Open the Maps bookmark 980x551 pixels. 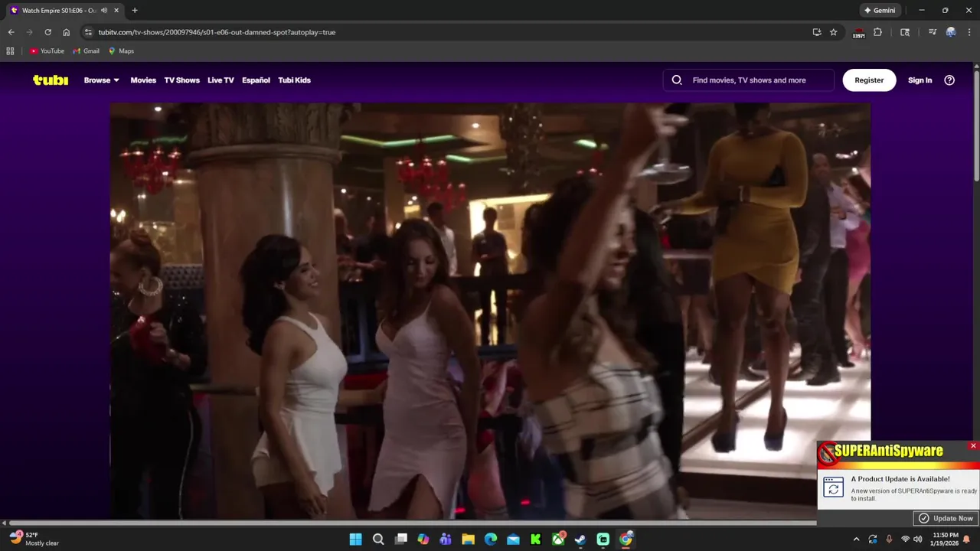click(x=121, y=51)
